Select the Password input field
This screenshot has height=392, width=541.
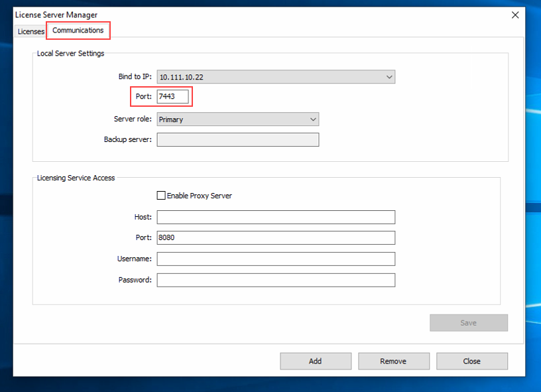coord(276,280)
